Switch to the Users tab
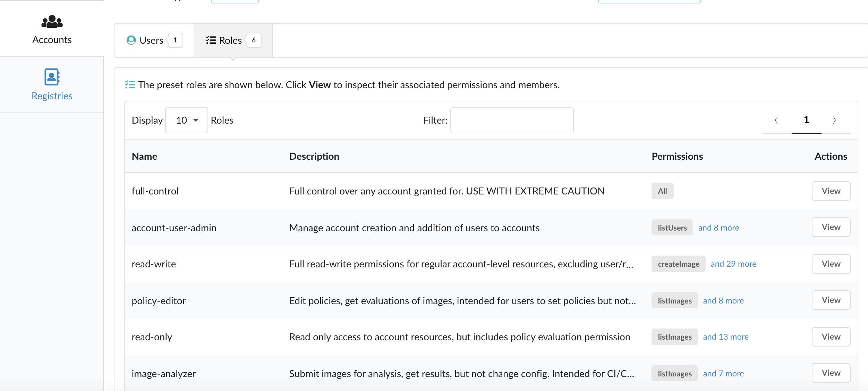Screen dimensions: 868x391 [152, 40]
